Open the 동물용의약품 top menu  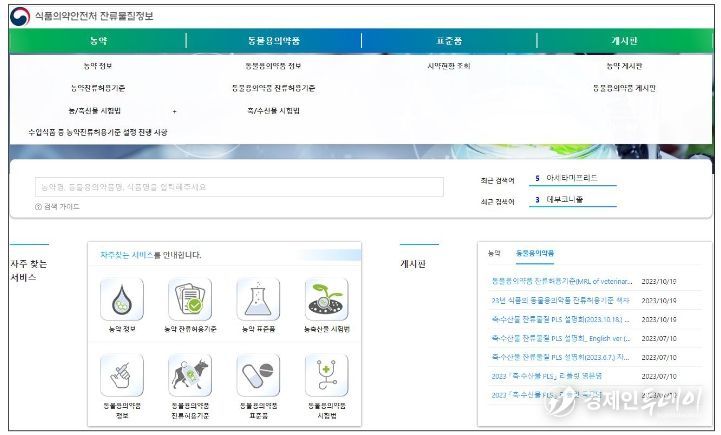tap(273, 40)
